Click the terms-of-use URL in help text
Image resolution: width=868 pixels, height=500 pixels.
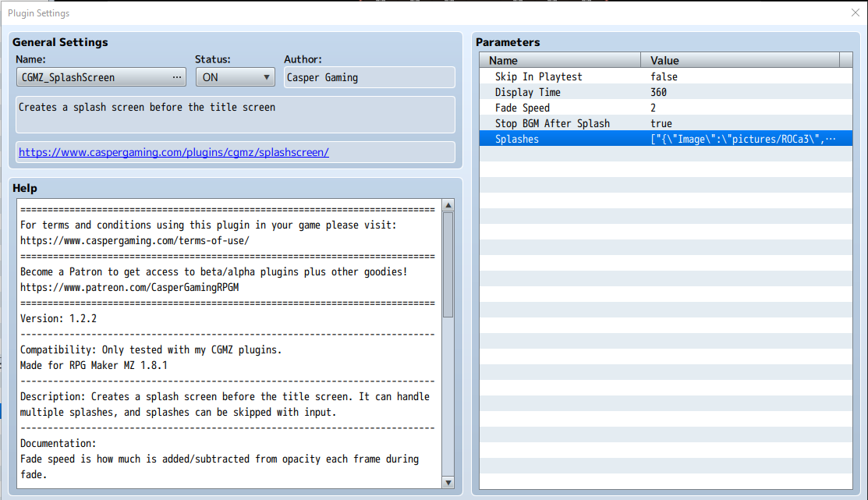click(x=134, y=241)
